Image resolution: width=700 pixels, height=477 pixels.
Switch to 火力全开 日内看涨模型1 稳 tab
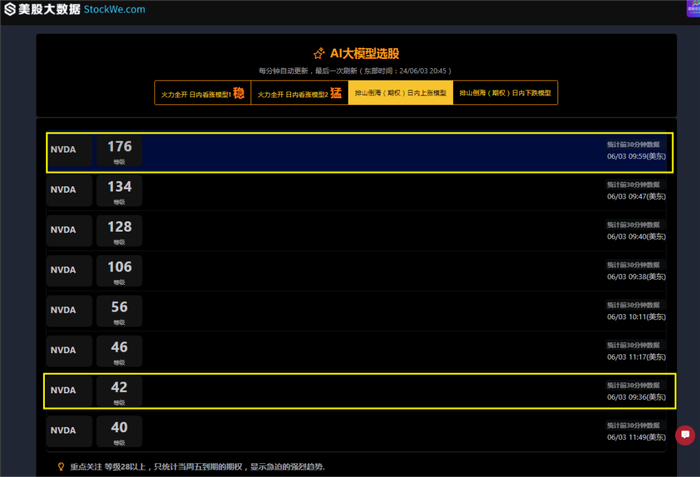coord(203,93)
